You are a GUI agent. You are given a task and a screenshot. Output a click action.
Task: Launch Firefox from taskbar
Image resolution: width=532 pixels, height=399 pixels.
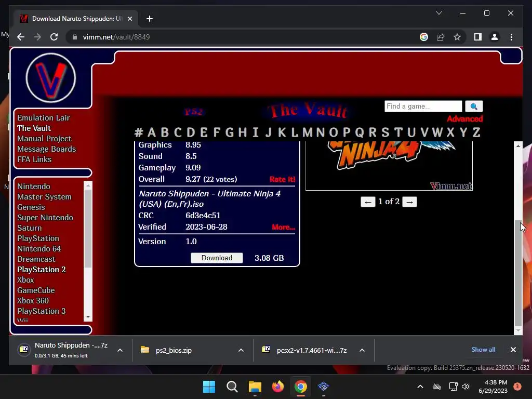coord(278,387)
